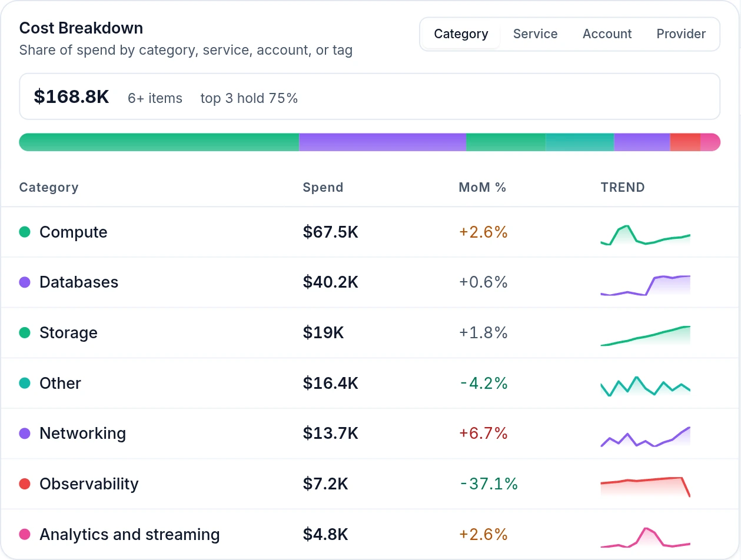
Task: Click the $13.7K spend value
Action: click(331, 434)
